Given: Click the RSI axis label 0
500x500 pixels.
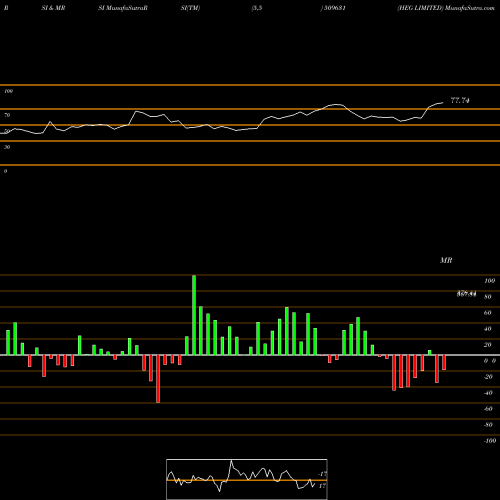Looking at the screenshot, I should click(x=5, y=171).
